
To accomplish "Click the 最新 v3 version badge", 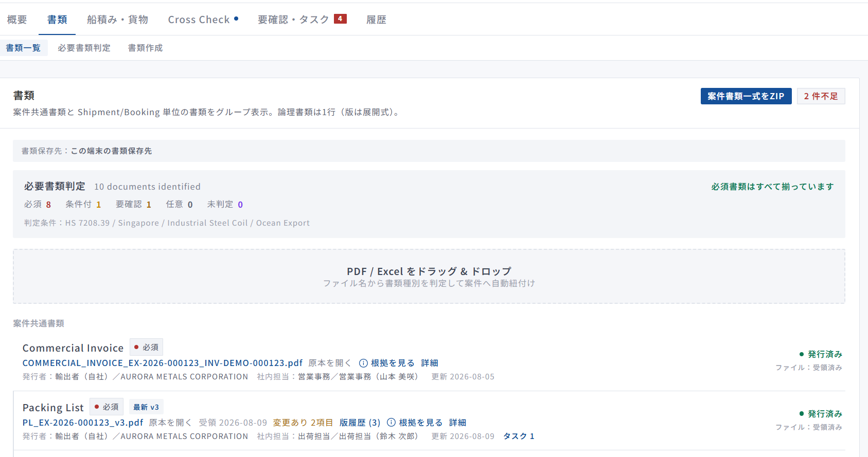I will [x=146, y=407].
